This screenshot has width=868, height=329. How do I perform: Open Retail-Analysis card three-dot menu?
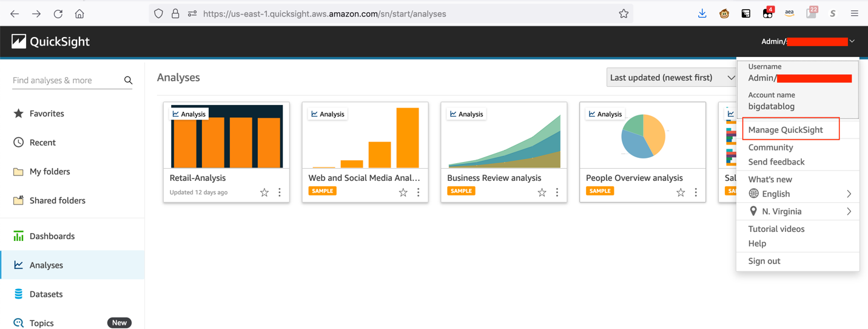tap(280, 192)
